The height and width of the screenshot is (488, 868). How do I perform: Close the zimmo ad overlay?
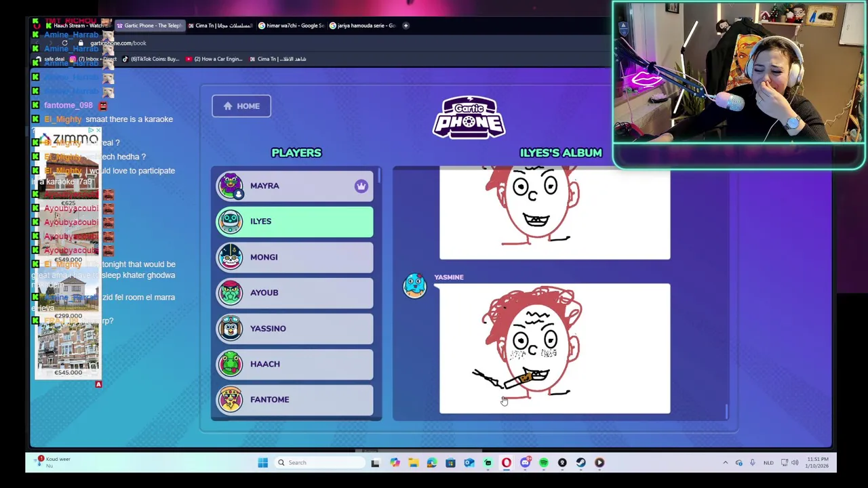98,130
